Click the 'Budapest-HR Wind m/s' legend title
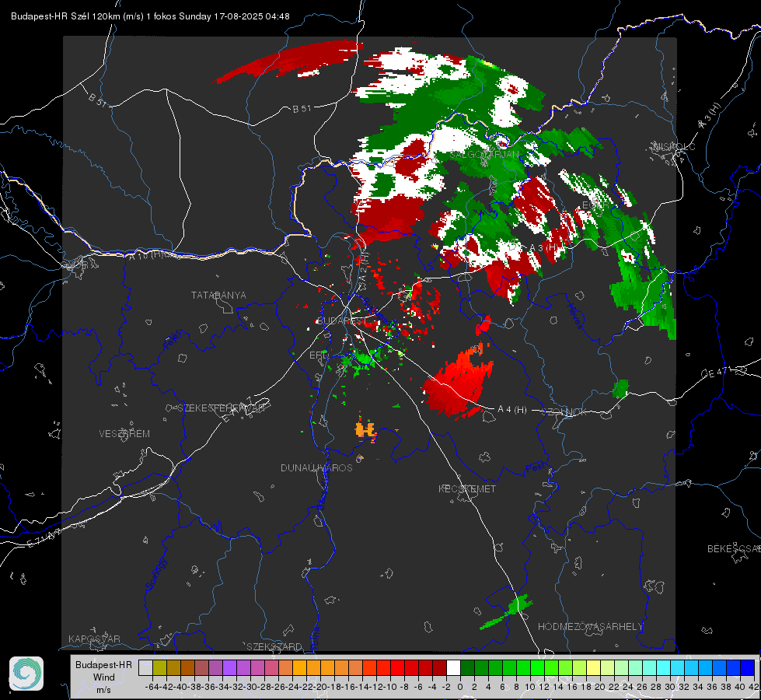Image resolution: width=761 pixels, height=700 pixels. click(x=104, y=677)
